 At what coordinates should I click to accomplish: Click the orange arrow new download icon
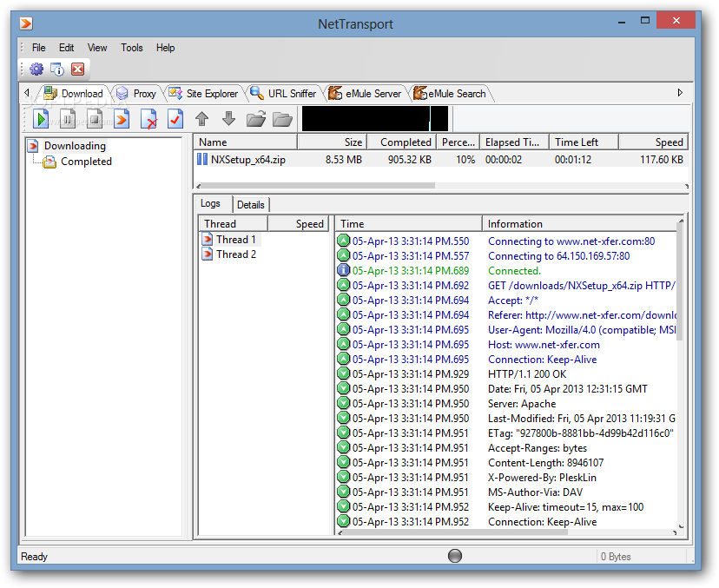point(122,119)
